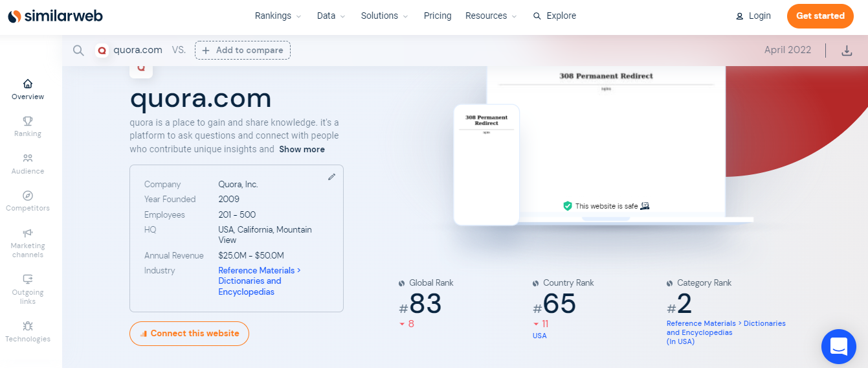The height and width of the screenshot is (368, 868).
Task: Select the Employees value 201 - 500
Action: click(237, 214)
